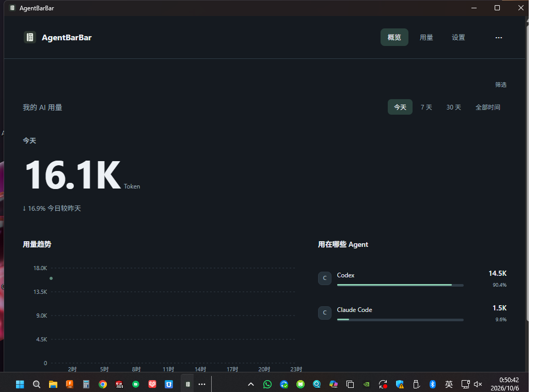This screenshot has height=392, width=537.
Task: Click the blue sync checkmark tray icon
Action: coord(284,384)
